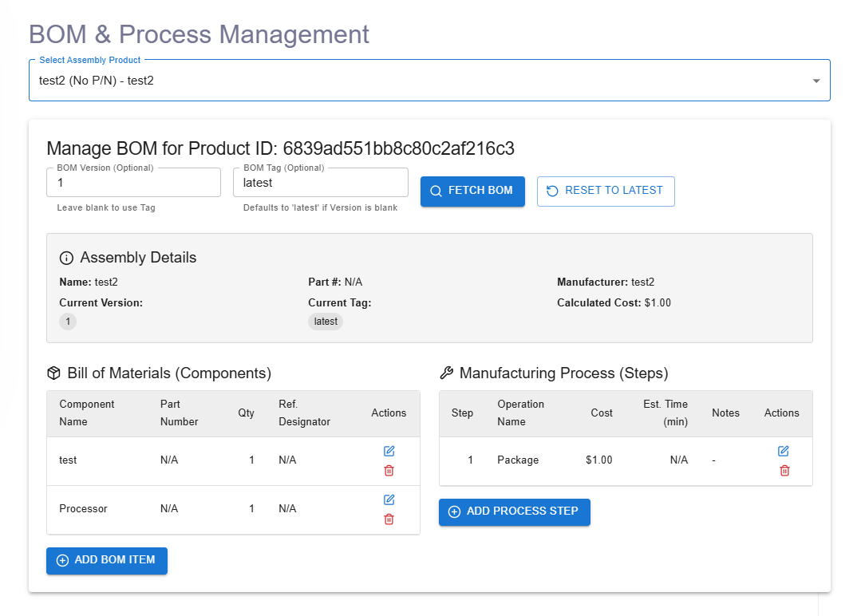This screenshot has width=861, height=616.
Task: Click the "Calculated Cost: $1.00" text
Action: pyautogui.click(x=614, y=303)
